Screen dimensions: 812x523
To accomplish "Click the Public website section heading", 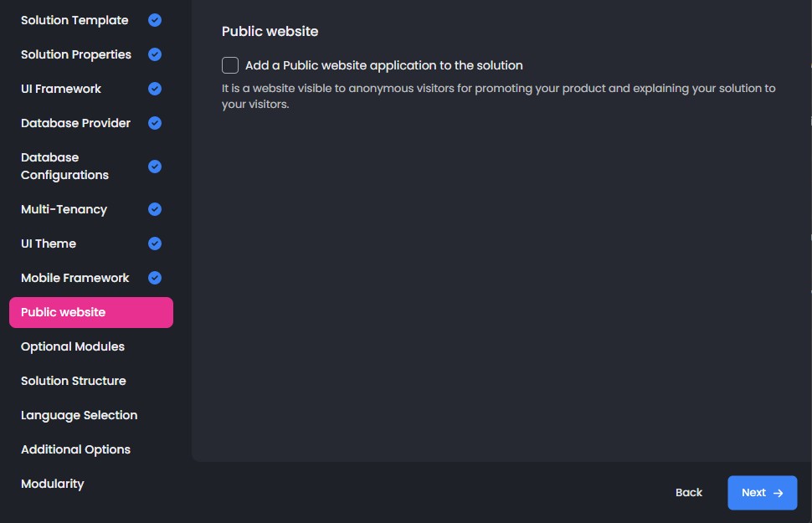I will coord(270,31).
